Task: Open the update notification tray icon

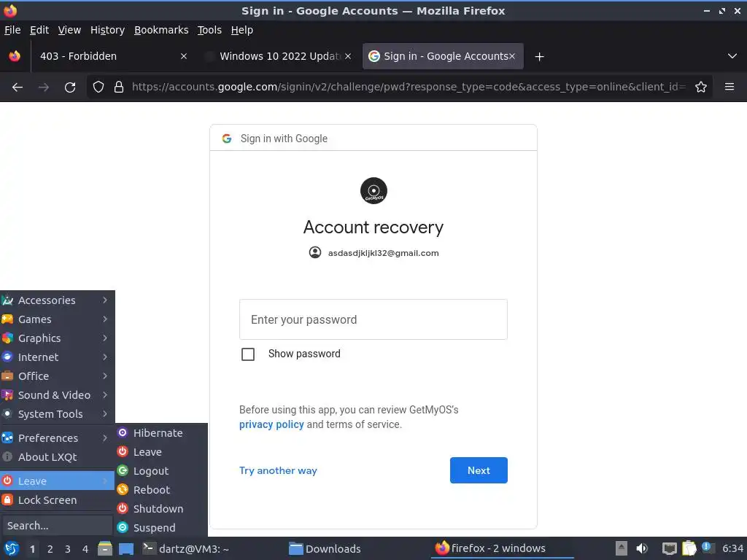Action: [706, 548]
